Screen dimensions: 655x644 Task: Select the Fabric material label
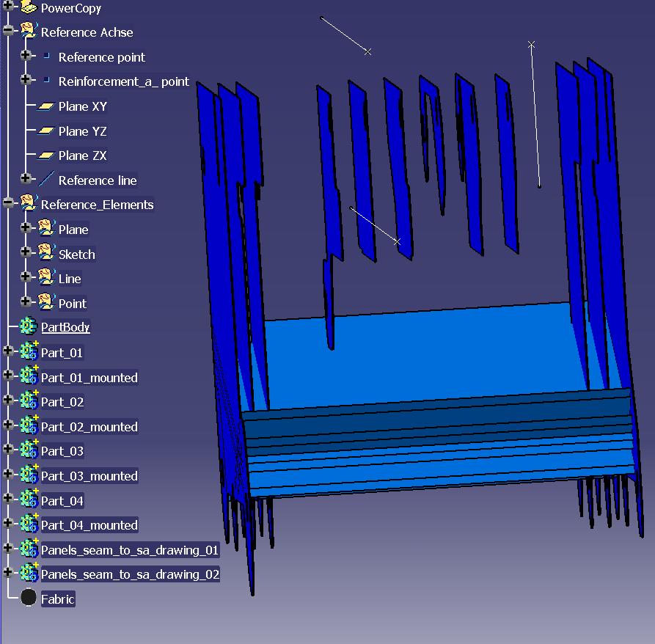(x=58, y=599)
